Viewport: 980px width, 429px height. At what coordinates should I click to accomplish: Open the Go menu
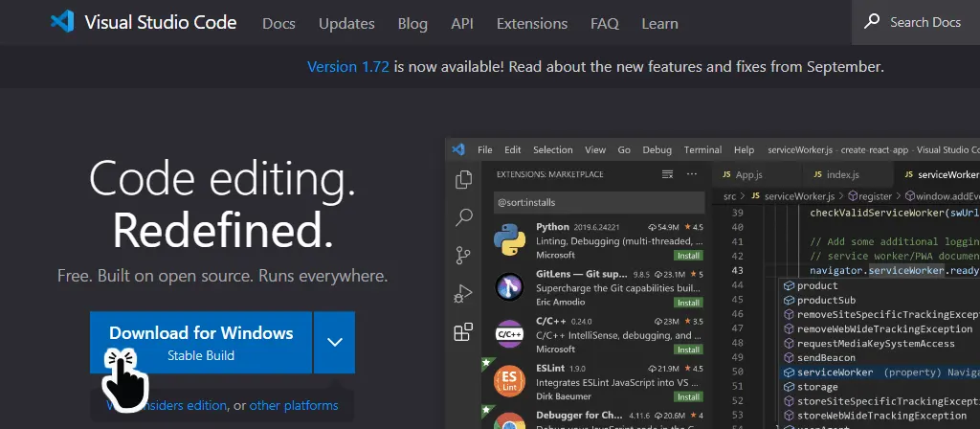coord(624,150)
